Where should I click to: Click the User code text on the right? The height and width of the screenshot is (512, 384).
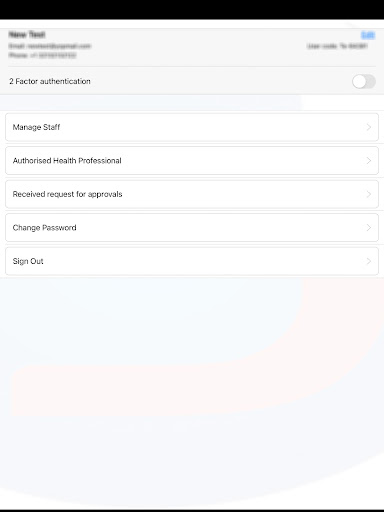(x=337, y=46)
